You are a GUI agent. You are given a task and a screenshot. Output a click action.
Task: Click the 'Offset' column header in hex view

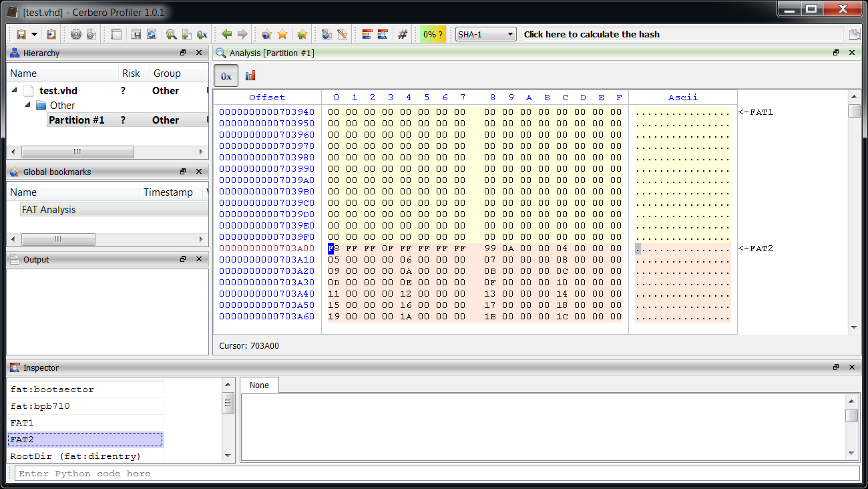[x=267, y=98]
